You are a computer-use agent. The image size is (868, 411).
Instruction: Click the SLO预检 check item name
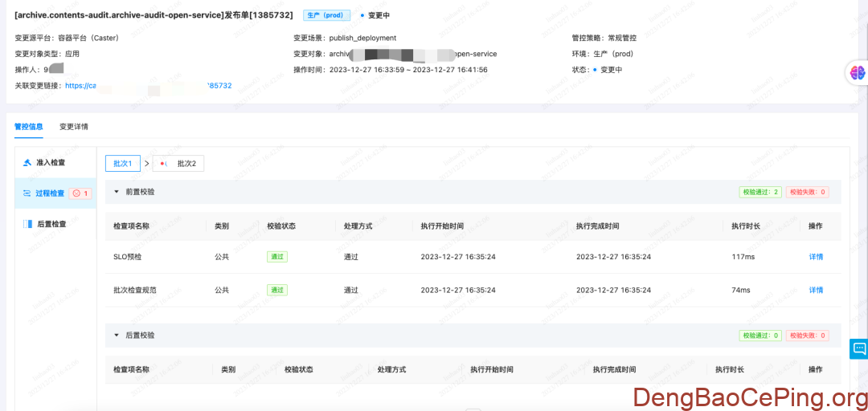click(x=127, y=257)
